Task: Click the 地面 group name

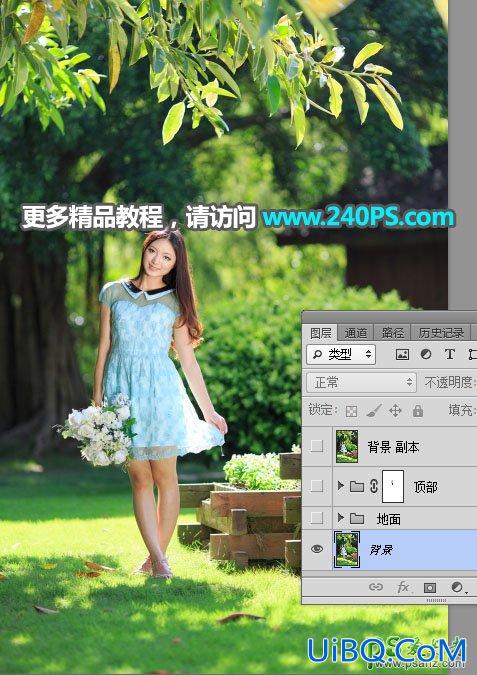Action: [389, 519]
